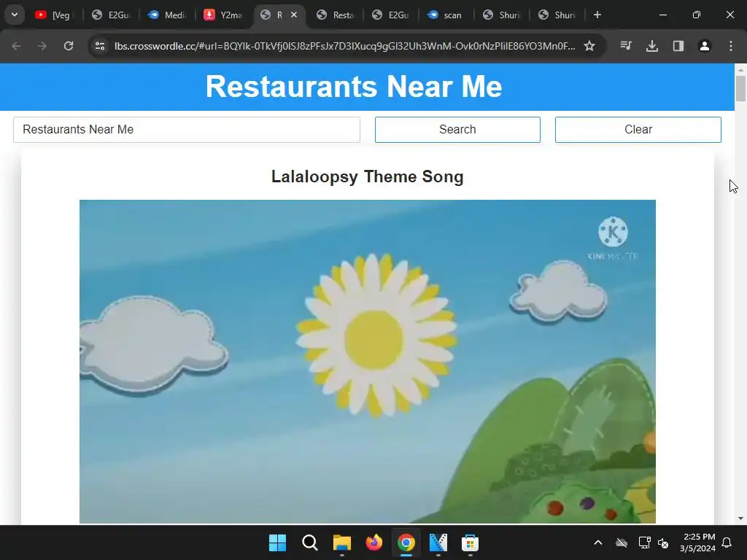Click the page vertical scrollbar thumb
Viewport: 747px width, 560px height.
(x=740, y=88)
